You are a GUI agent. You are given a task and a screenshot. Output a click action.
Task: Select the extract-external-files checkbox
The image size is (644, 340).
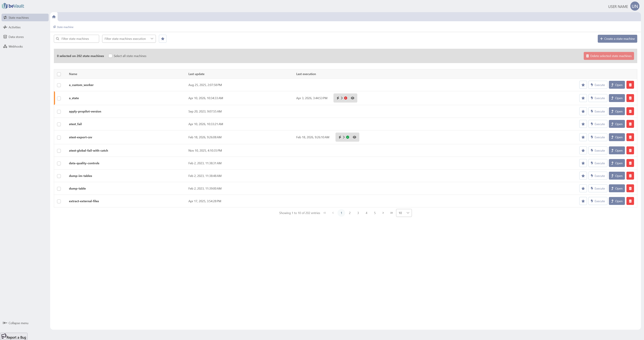59,202
